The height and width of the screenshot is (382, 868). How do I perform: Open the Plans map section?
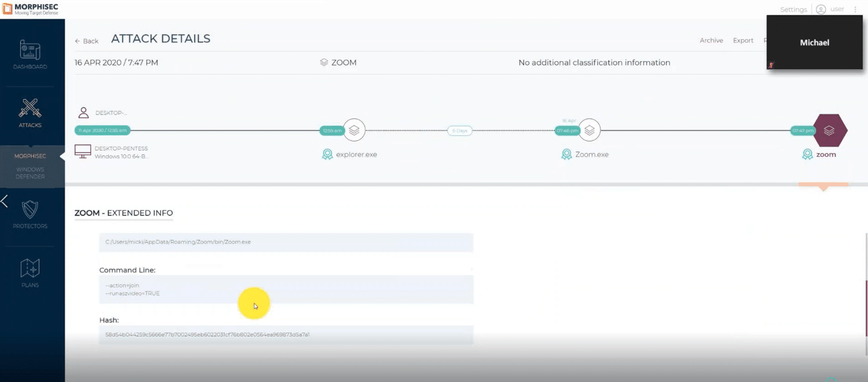click(x=30, y=273)
